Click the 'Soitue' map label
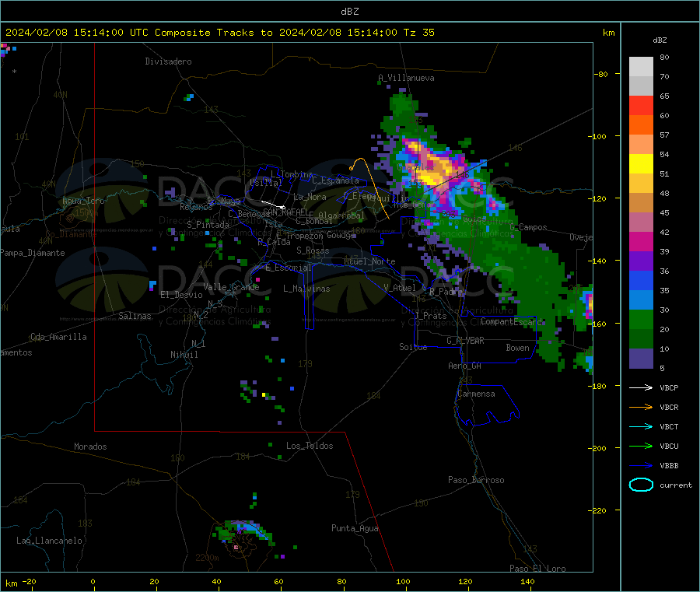Screen dimensions: 700x592 click(x=413, y=346)
